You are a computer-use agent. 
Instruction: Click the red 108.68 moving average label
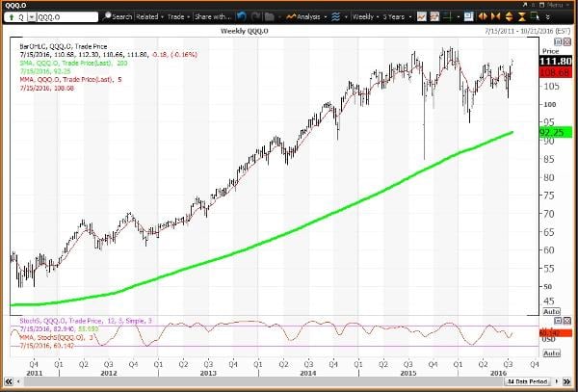[556, 72]
